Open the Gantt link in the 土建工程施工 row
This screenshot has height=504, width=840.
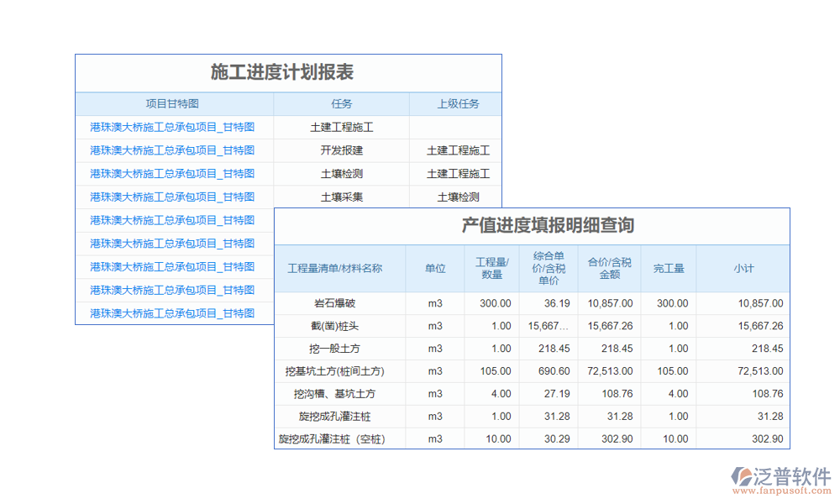(172, 128)
